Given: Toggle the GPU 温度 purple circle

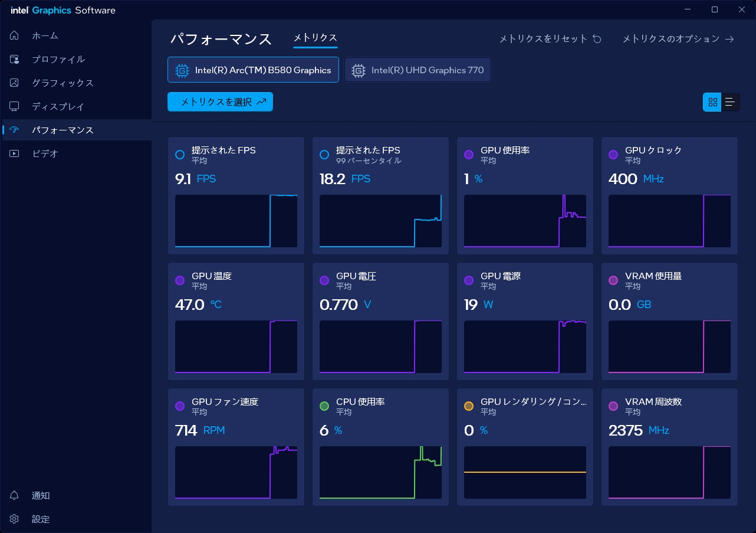Looking at the screenshot, I should pyautogui.click(x=180, y=280).
